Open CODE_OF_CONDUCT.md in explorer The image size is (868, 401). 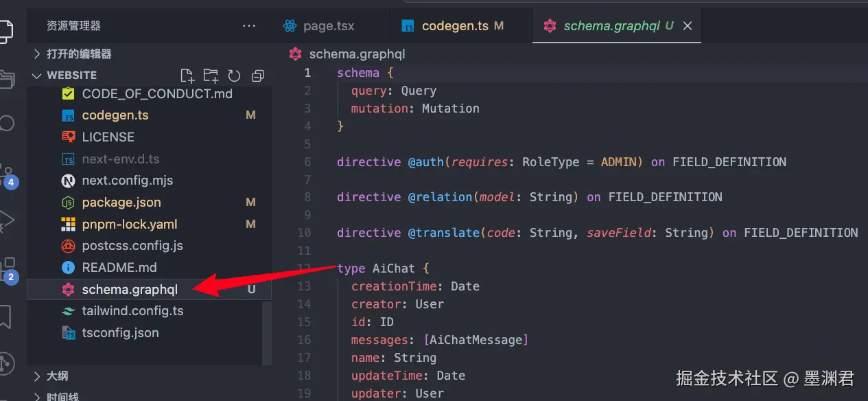point(157,93)
